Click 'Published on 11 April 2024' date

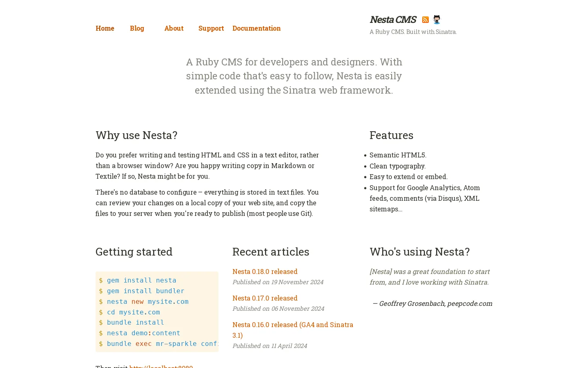pyautogui.click(x=269, y=346)
